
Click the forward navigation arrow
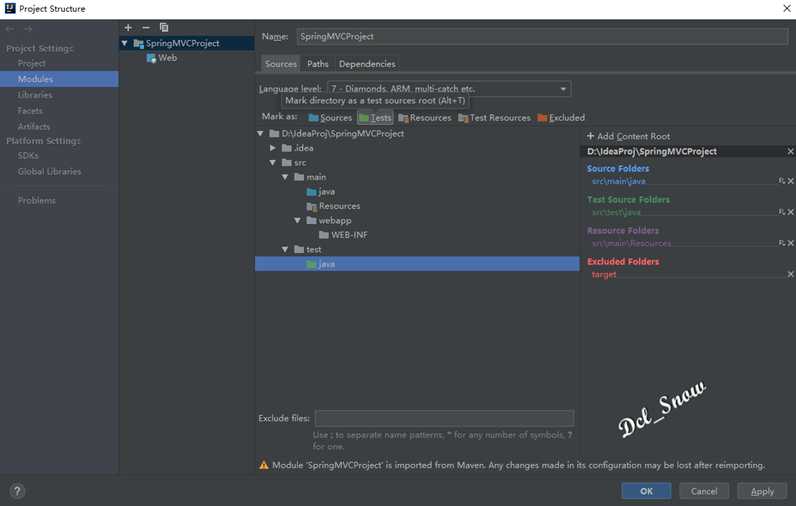(x=28, y=29)
